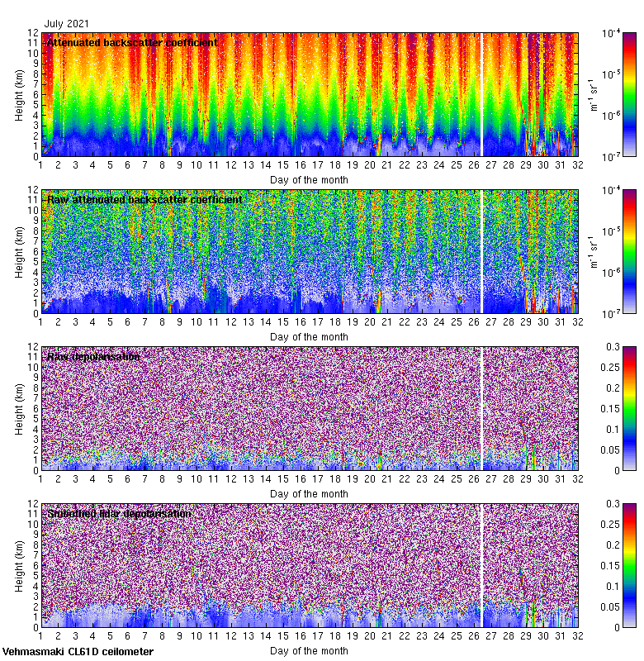644x661 pixels.
Task: Click the white data gap in top panel
Action: tap(480, 94)
